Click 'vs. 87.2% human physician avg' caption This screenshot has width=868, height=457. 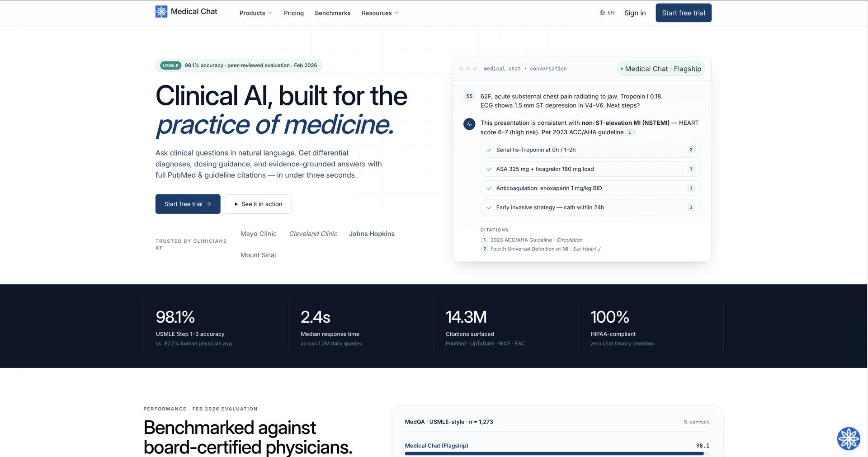click(x=194, y=344)
